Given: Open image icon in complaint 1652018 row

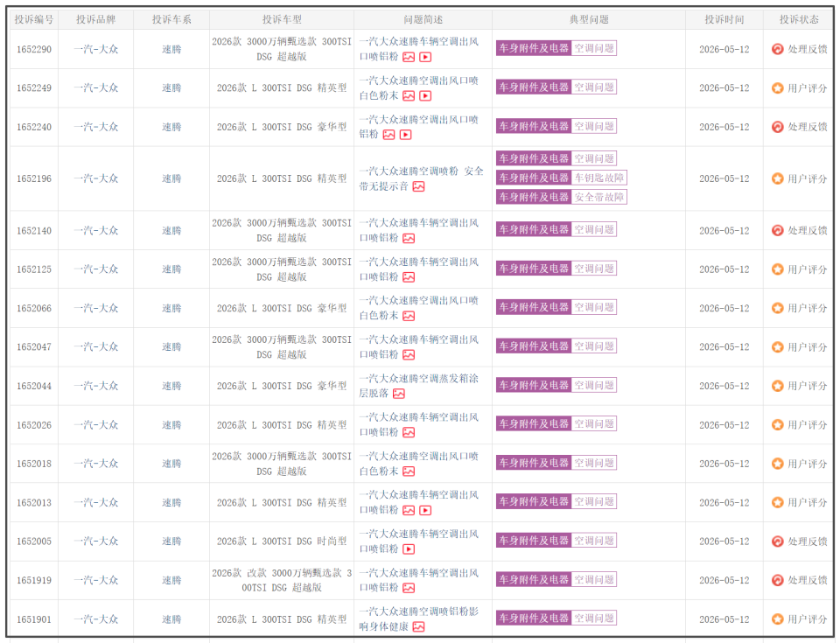Looking at the screenshot, I should click(x=409, y=472).
